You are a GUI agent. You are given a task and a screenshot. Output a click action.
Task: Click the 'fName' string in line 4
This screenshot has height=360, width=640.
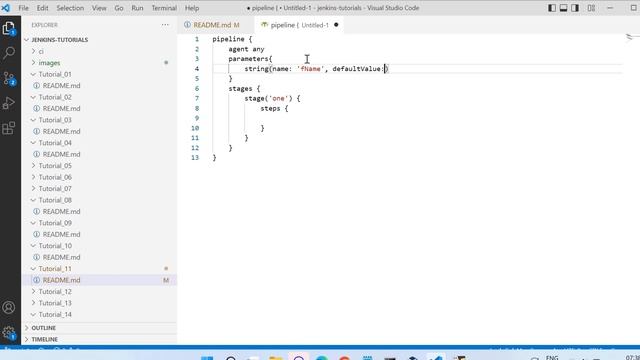click(x=310, y=69)
